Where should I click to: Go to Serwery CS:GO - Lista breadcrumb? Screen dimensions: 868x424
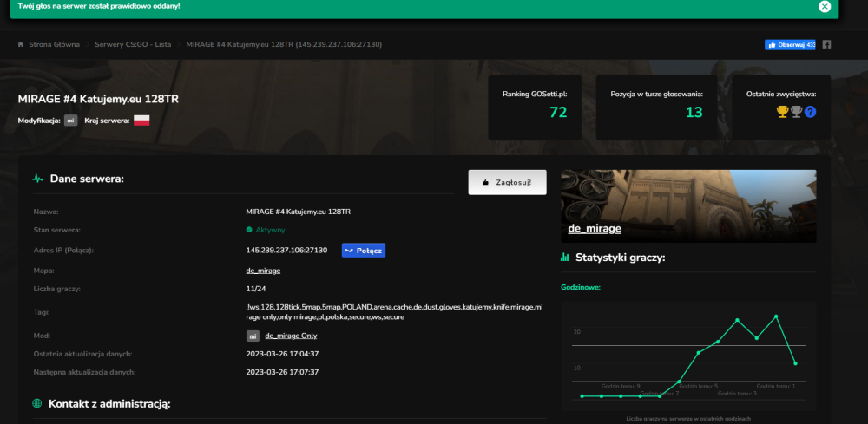(x=133, y=44)
